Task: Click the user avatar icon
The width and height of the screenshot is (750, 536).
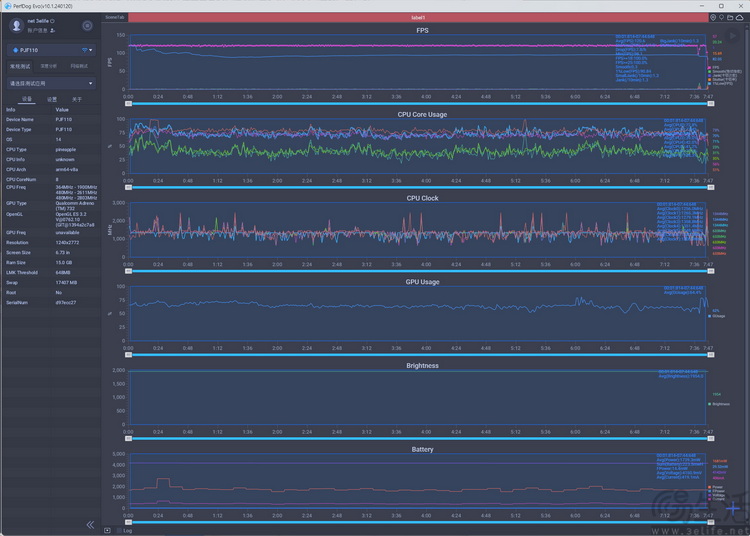Action: (x=16, y=25)
